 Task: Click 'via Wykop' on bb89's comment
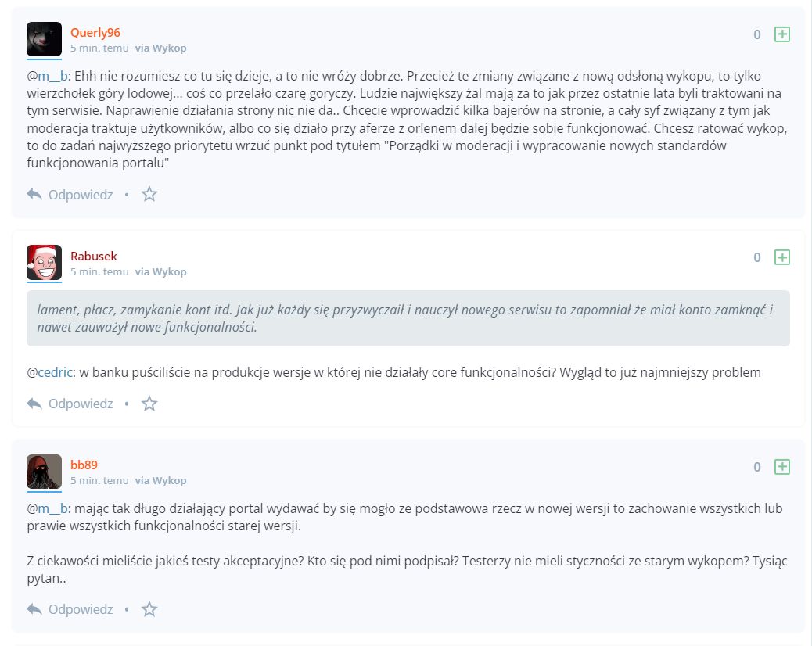click(160, 480)
